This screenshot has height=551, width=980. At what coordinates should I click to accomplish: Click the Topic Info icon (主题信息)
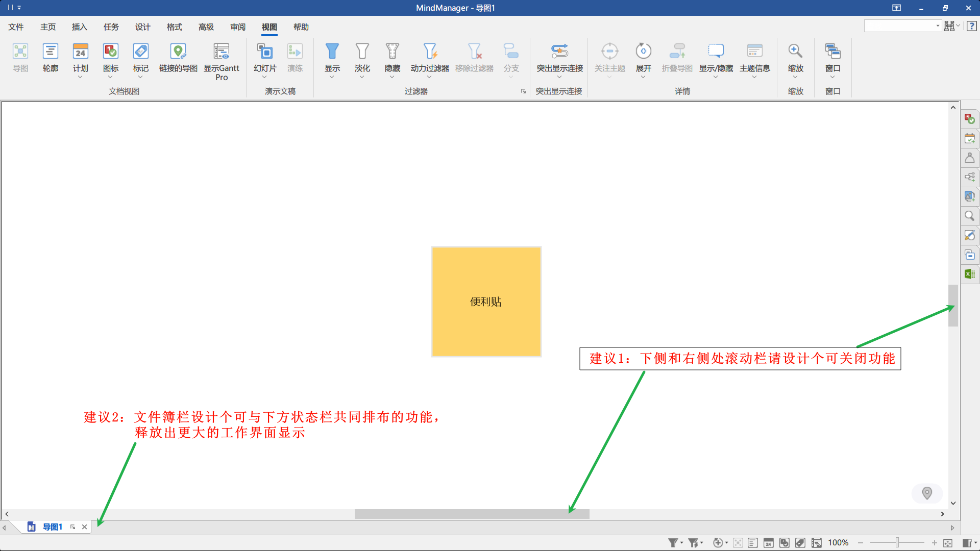coord(754,58)
